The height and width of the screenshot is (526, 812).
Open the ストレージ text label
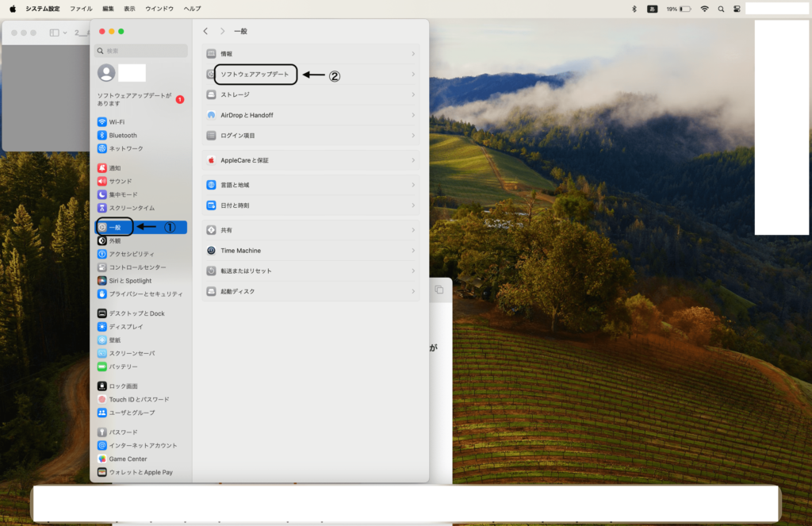pos(235,95)
